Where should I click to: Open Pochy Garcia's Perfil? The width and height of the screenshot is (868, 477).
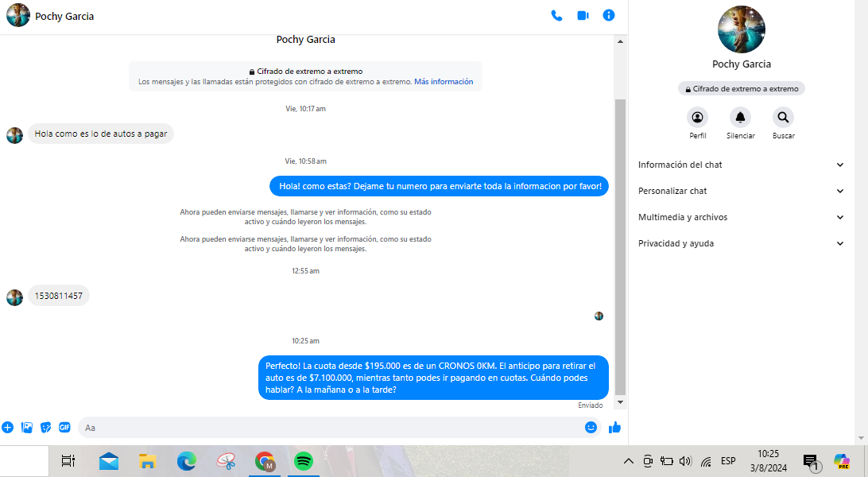point(697,118)
